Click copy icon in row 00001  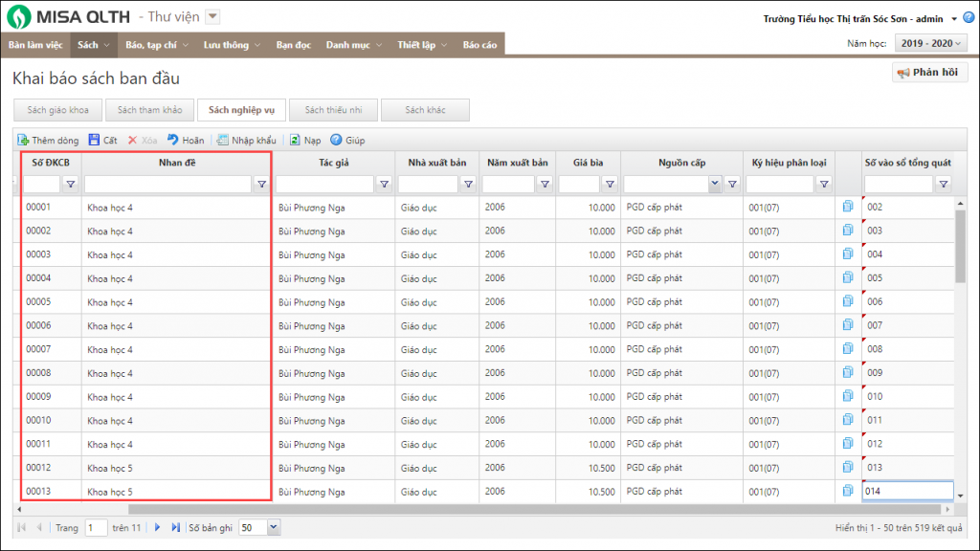pos(848,207)
